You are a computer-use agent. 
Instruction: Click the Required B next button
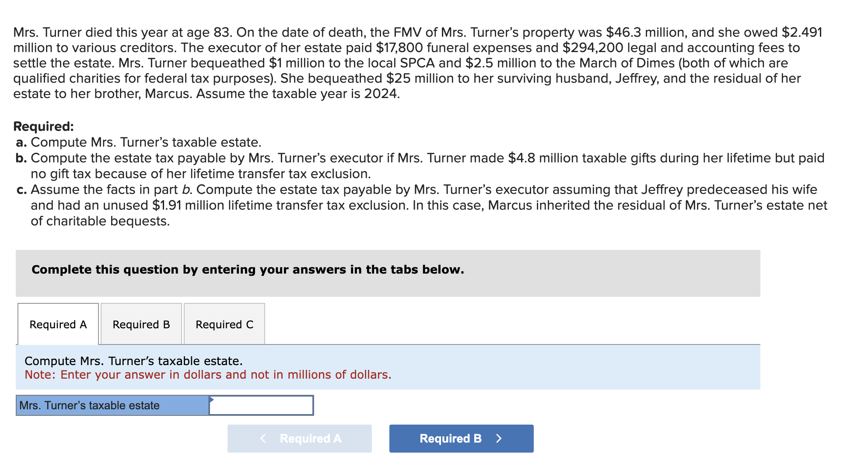(461, 438)
